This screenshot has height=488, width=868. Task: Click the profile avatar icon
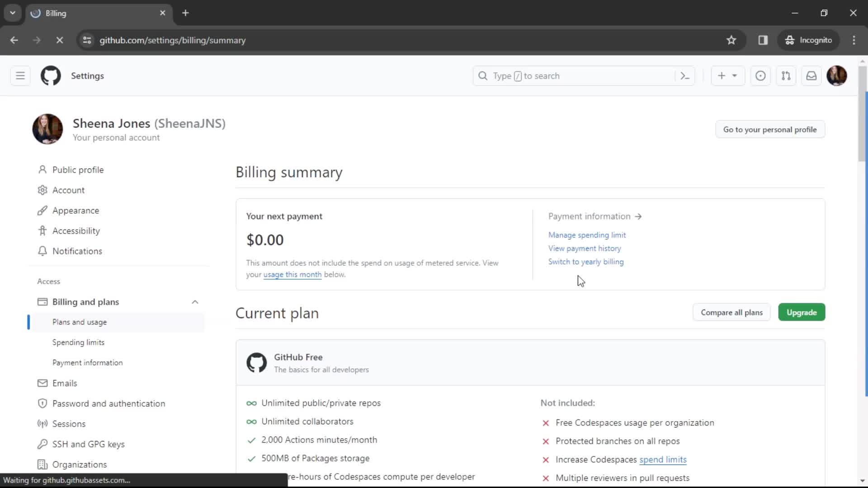(x=838, y=75)
